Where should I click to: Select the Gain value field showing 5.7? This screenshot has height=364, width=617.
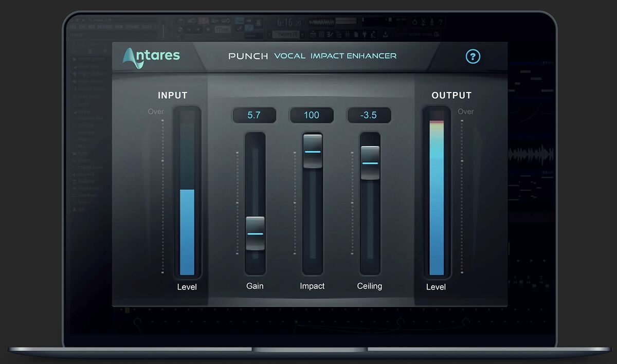(x=254, y=115)
